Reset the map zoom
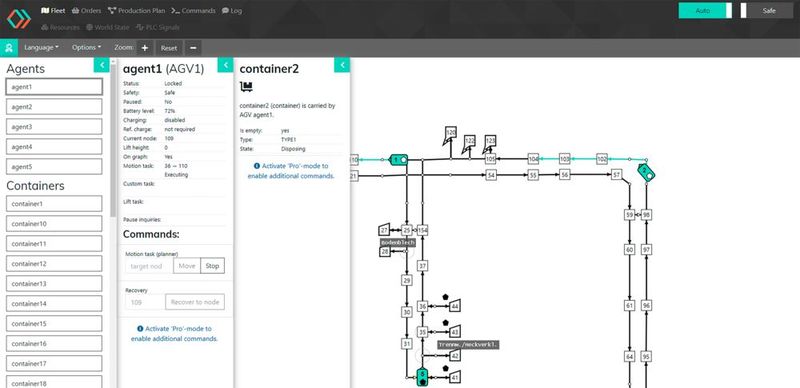This screenshot has width=800, height=388. point(169,48)
